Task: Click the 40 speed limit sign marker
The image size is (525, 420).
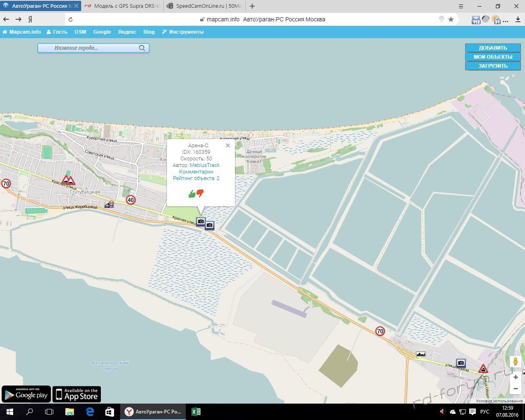Action: 131,200
